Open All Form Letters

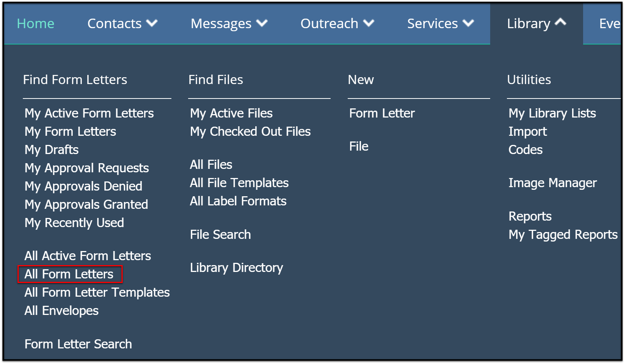[x=69, y=274]
